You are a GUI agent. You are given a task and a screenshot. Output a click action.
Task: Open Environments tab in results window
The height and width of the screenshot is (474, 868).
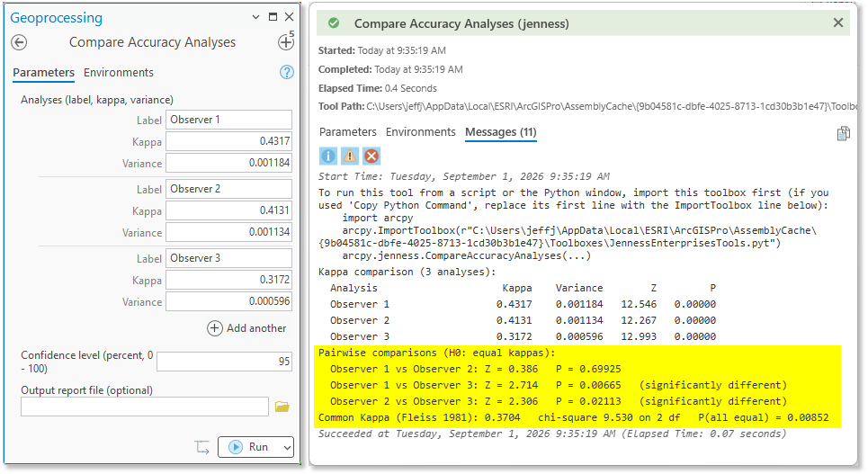[421, 132]
